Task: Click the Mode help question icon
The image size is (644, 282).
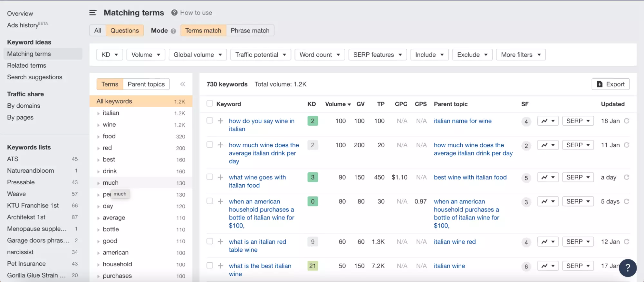Action: 173,31
